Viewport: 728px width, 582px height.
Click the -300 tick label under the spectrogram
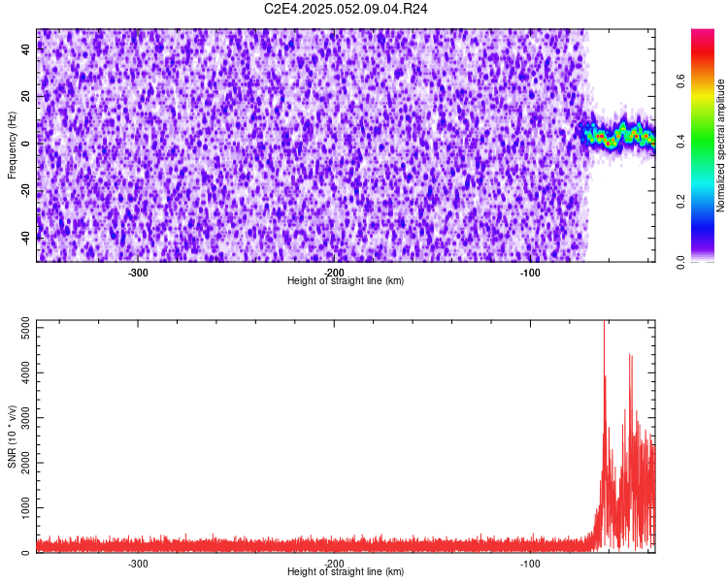pos(138,273)
